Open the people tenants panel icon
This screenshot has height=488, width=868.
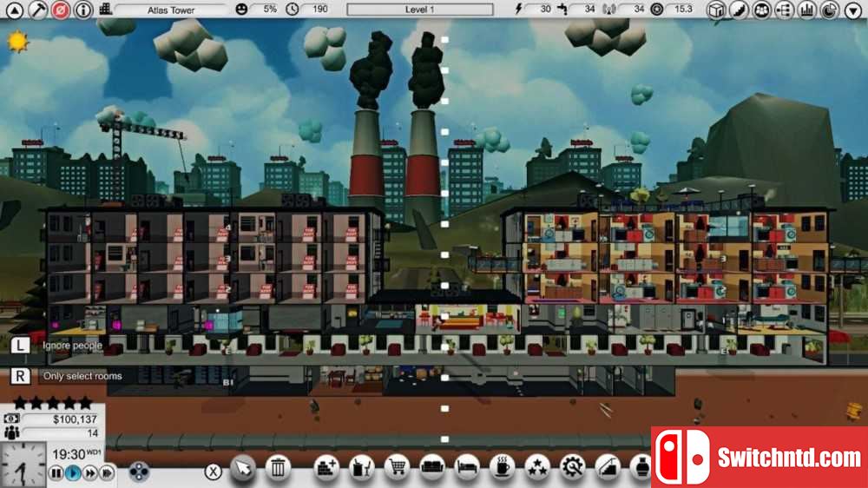pos(762,10)
